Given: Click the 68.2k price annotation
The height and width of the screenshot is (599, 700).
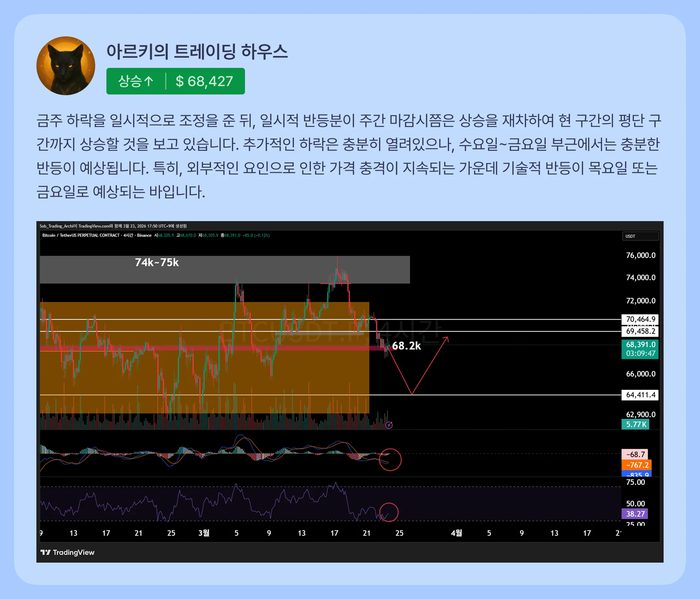Looking at the screenshot, I should coord(406,346).
